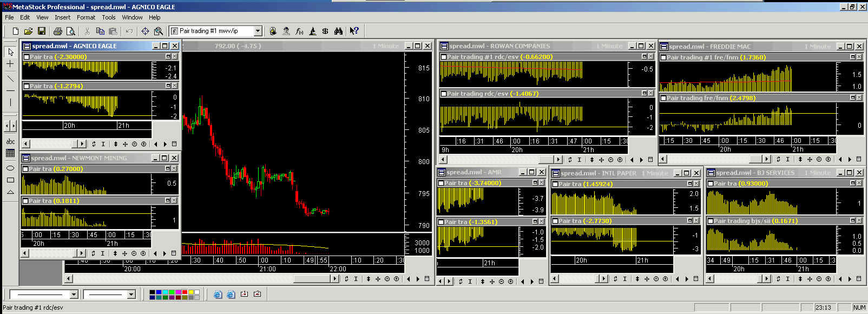This screenshot has width=868, height=314.
Task: Click the dollar sign toolbar icon
Action: [x=325, y=31]
